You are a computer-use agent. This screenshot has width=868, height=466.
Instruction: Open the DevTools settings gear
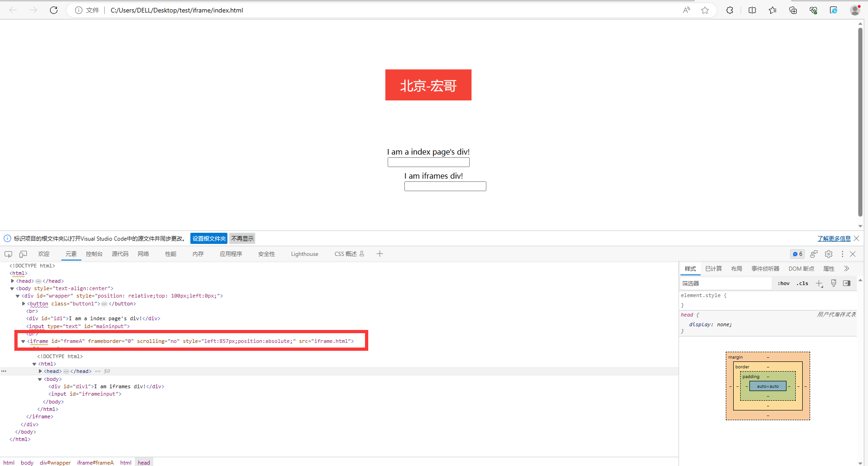[829, 254]
